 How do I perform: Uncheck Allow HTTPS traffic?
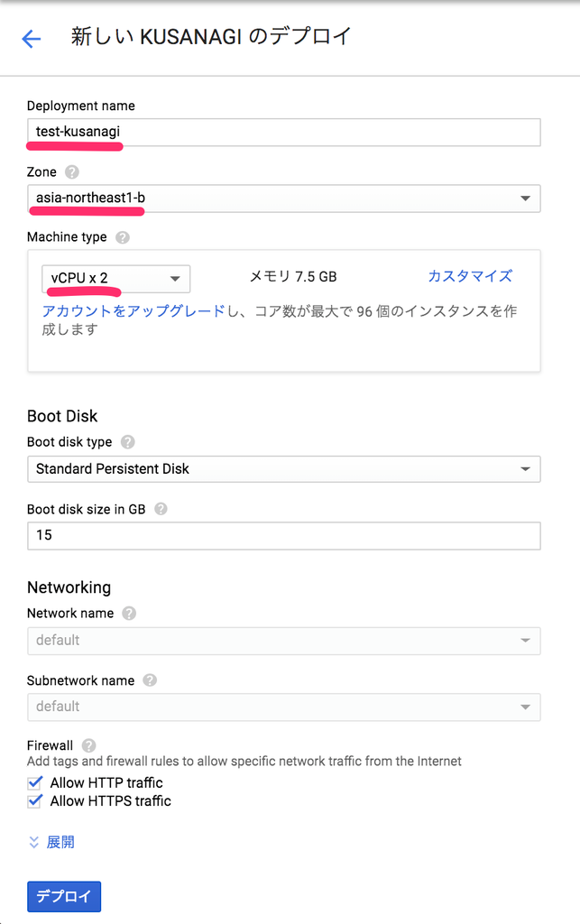35,801
